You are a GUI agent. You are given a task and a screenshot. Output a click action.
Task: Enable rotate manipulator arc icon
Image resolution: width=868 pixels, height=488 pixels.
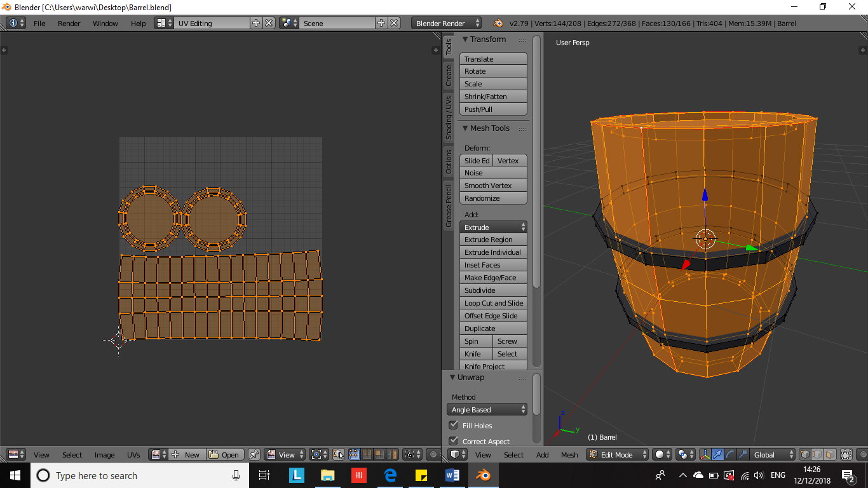pos(729,454)
